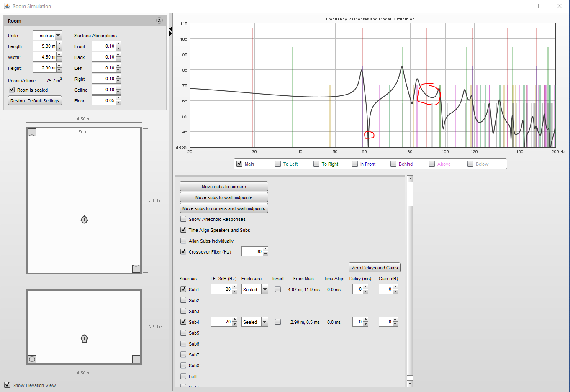Select listener head icon in plan view
570x392 pixels.
[x=84, y=220]
